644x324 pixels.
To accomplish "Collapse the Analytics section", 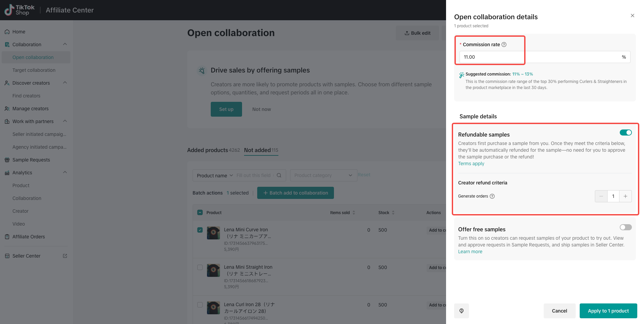I will pyautogui.click(x=65, y=172).
